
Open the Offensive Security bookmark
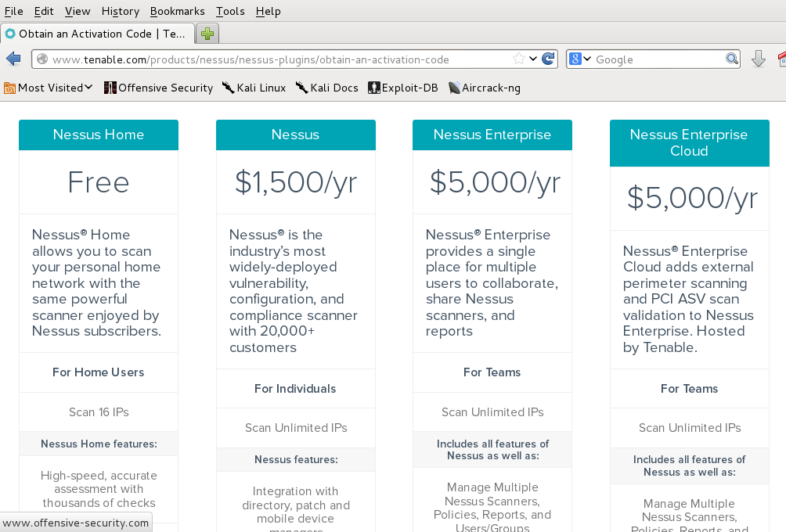click(158, 88)
